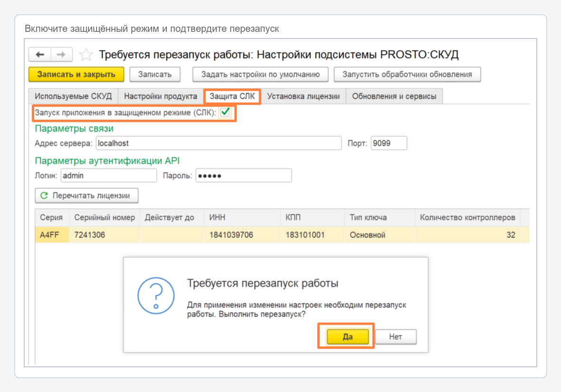Screen dimensions: 561x392
Task: Click the КПП value 183101001
Action: [x=313, y=235]
